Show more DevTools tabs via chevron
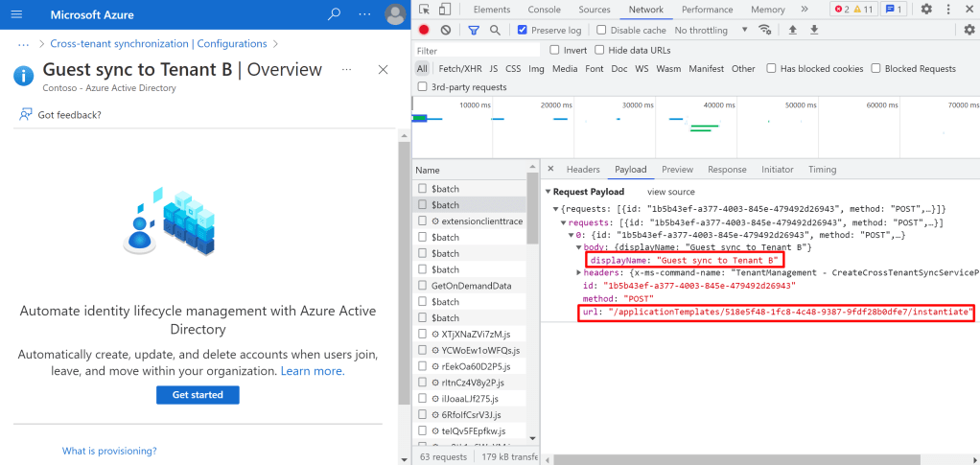Image resolution: width=980 pixels, height=465 pixels. point(805,10)
